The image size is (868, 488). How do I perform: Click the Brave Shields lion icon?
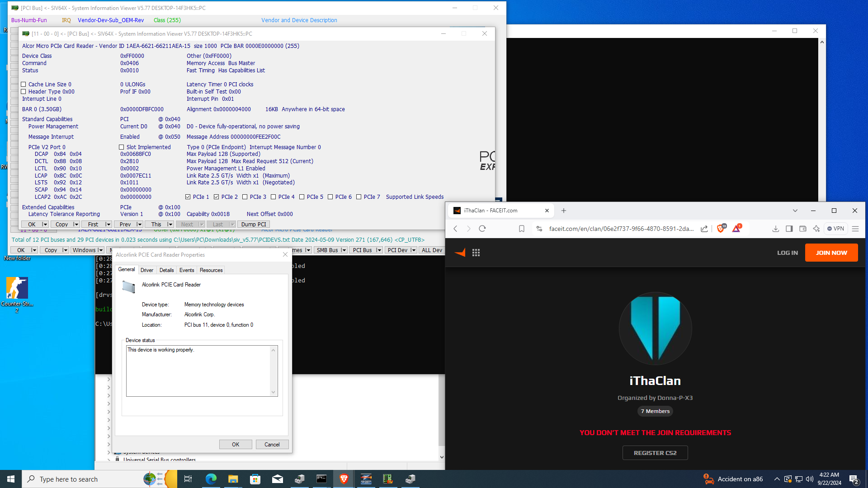pos(721,229)
